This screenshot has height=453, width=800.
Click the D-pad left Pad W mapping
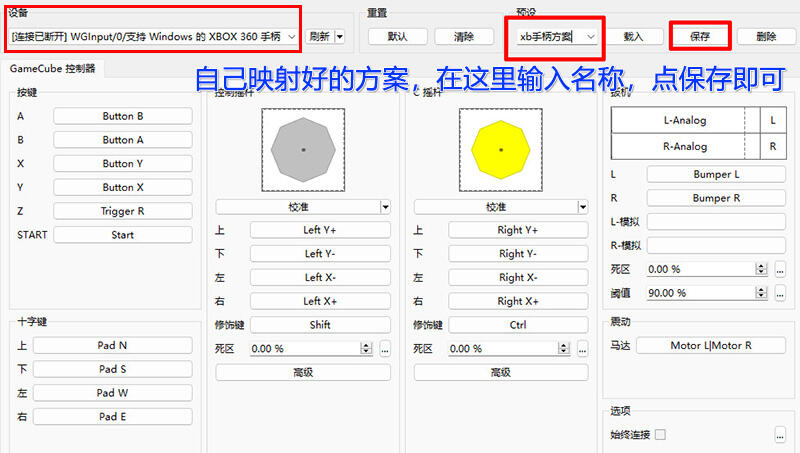pos(113,393)
